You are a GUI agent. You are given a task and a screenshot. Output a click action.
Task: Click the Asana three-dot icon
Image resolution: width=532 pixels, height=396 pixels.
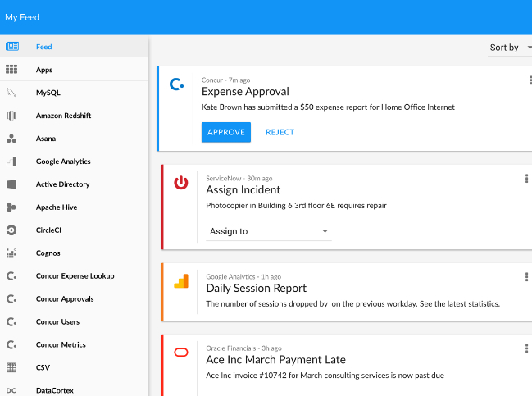tap(11, 139)
